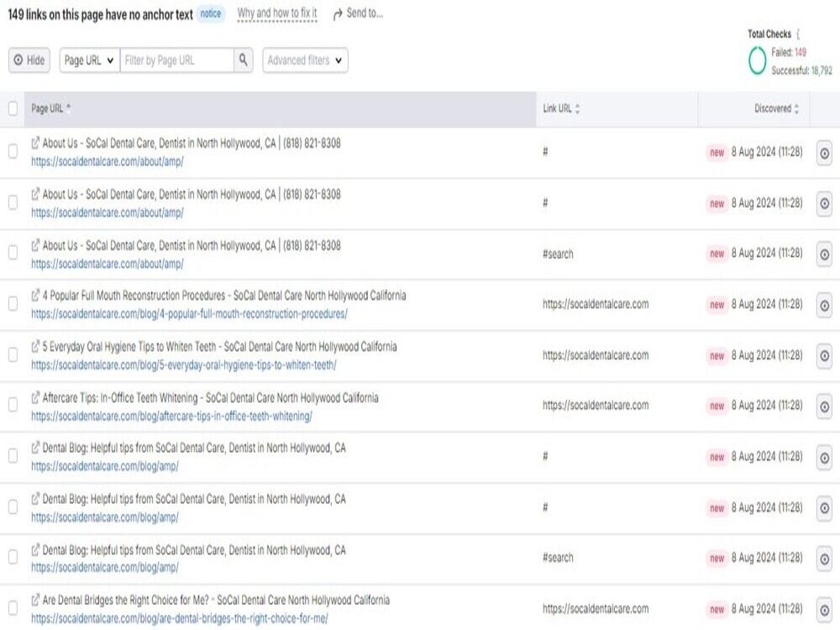Hide issue for Are Dental Bridges row via eye icon
Screen dimensions: 840x630
point(825,610)
